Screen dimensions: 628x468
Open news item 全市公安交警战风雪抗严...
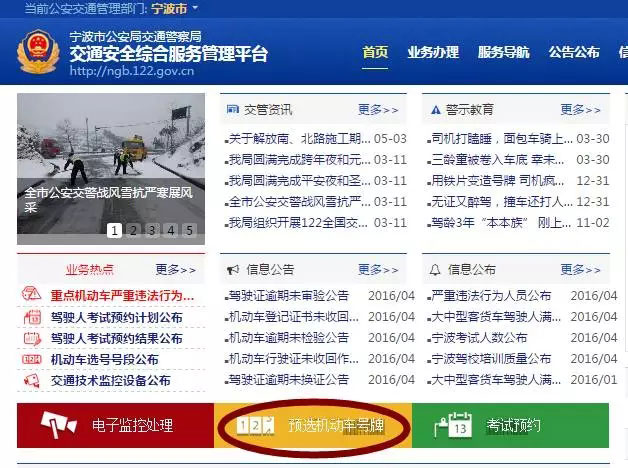pyautogui.click(x=300, y=202)
